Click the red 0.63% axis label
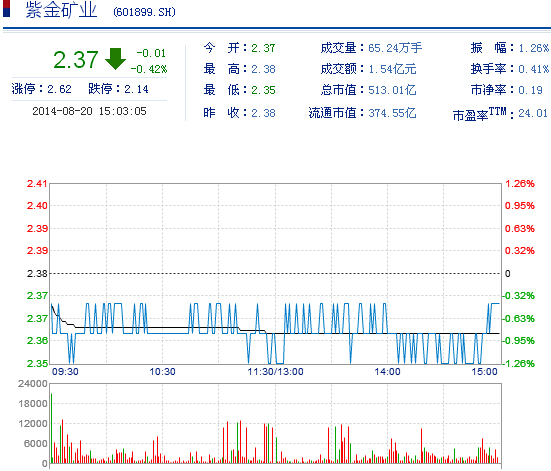The width and height of the screenshot is (551, 471). [x=520, y=228]
